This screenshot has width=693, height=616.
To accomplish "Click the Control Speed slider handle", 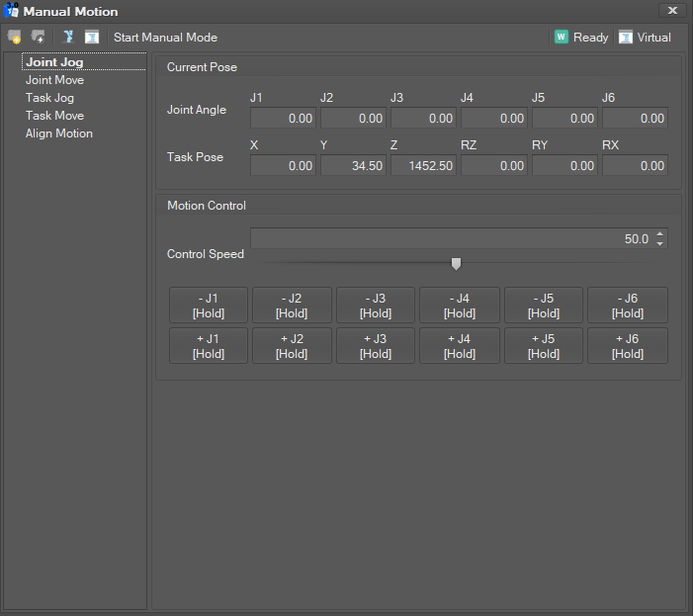I will (456, 263).
